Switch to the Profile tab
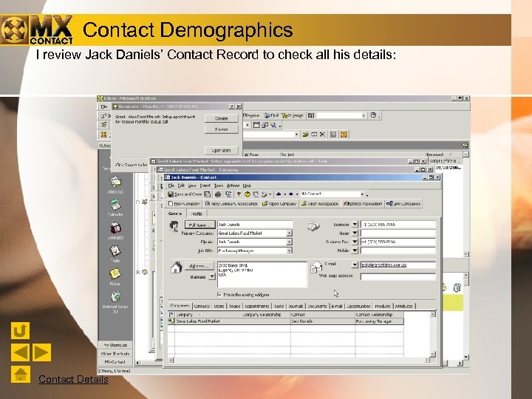This screenshot has width=532, height=399. coord(197,214)
